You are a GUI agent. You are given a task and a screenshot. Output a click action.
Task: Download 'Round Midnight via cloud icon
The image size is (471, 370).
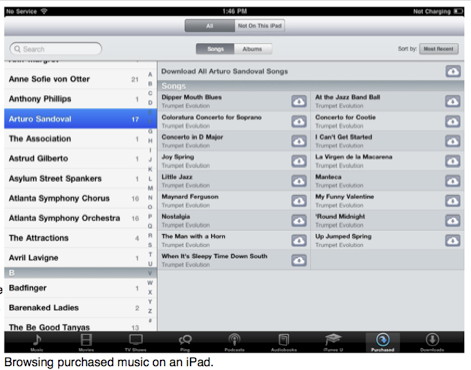[453, 221]
